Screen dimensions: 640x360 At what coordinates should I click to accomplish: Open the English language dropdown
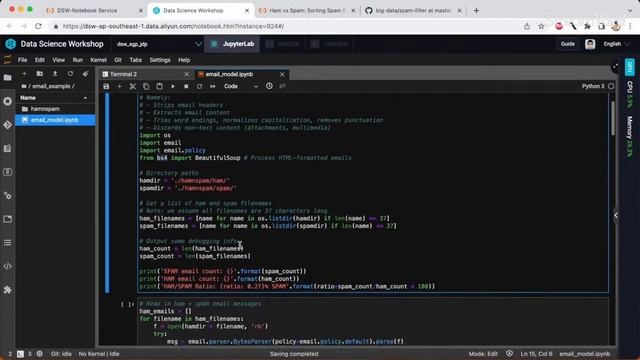tap(617, 44)
